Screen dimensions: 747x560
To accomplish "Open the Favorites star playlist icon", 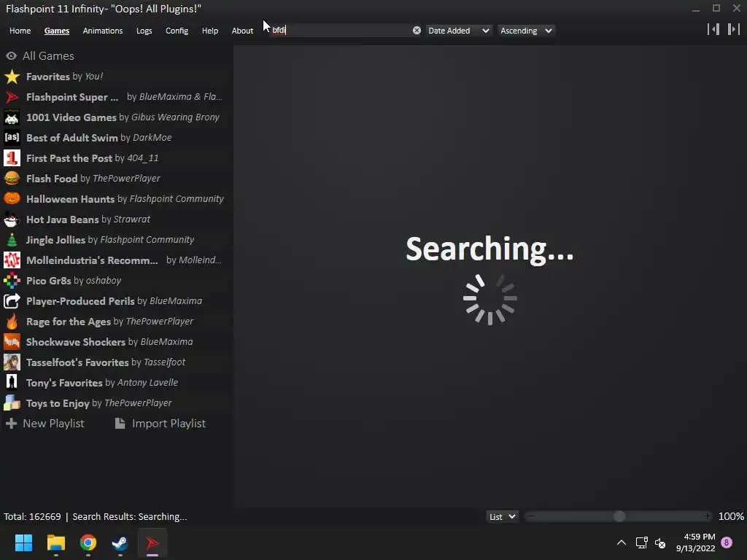I will (12, 77).
